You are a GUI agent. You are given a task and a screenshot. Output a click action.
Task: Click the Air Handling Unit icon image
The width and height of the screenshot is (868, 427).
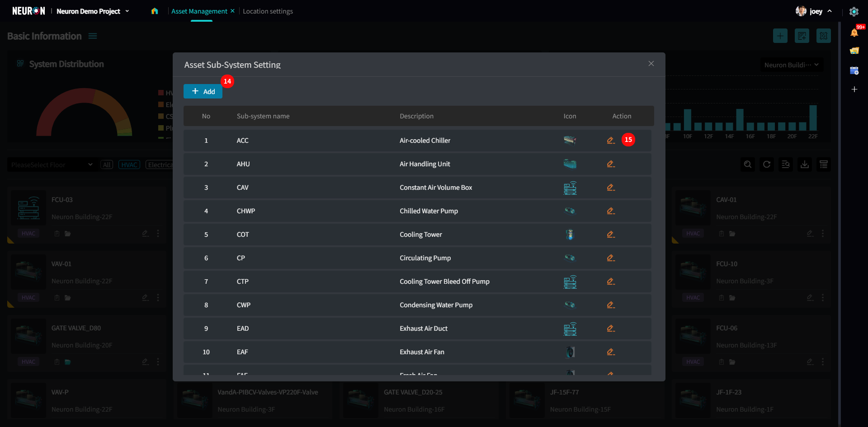[x=570, y=164]
